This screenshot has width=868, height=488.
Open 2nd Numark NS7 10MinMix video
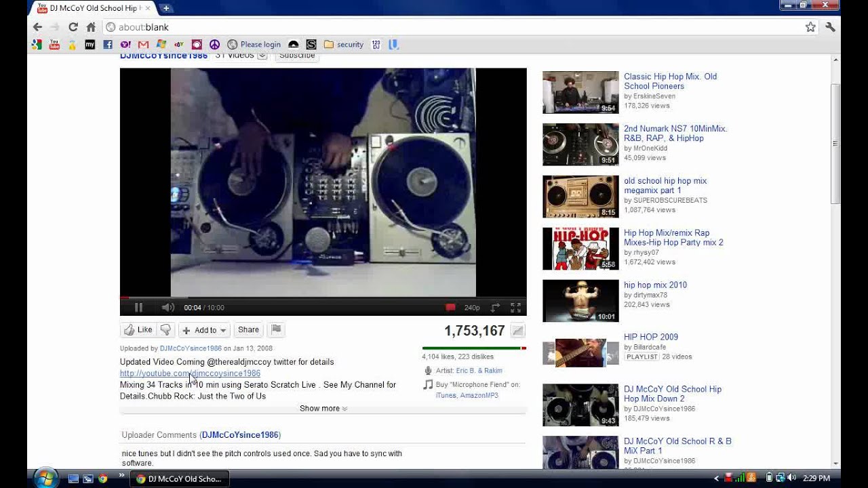[x=675, y=134]
